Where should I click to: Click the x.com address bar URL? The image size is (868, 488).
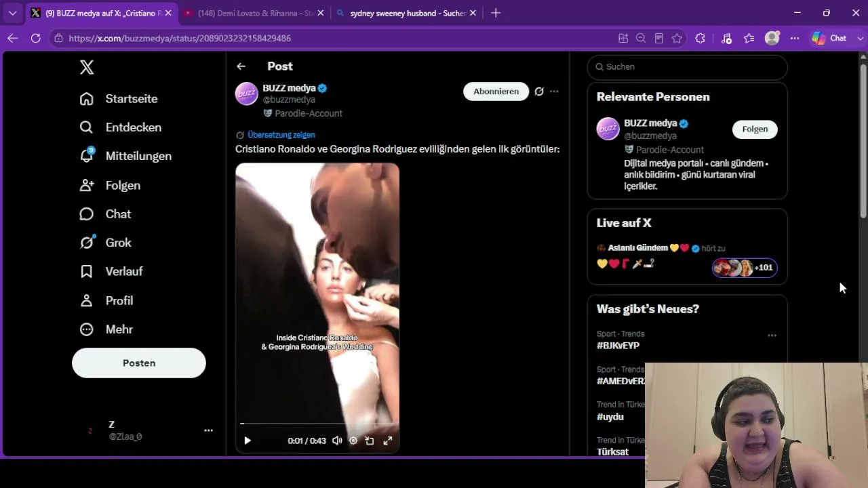coord(180,39)
